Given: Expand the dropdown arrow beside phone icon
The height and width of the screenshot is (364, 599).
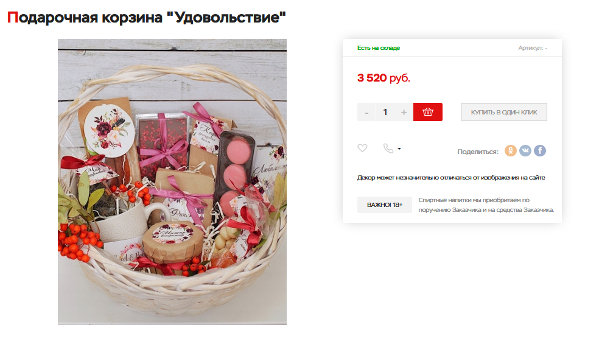Looking at the screenshot, I should [x=399, y=149].
